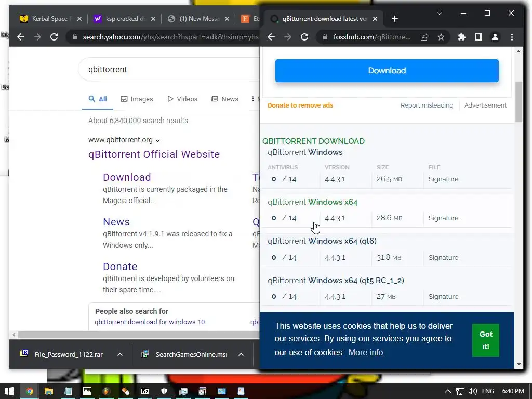Open a new tab in FossHub window
532x399 pixels.
click(x=395, y=19)
